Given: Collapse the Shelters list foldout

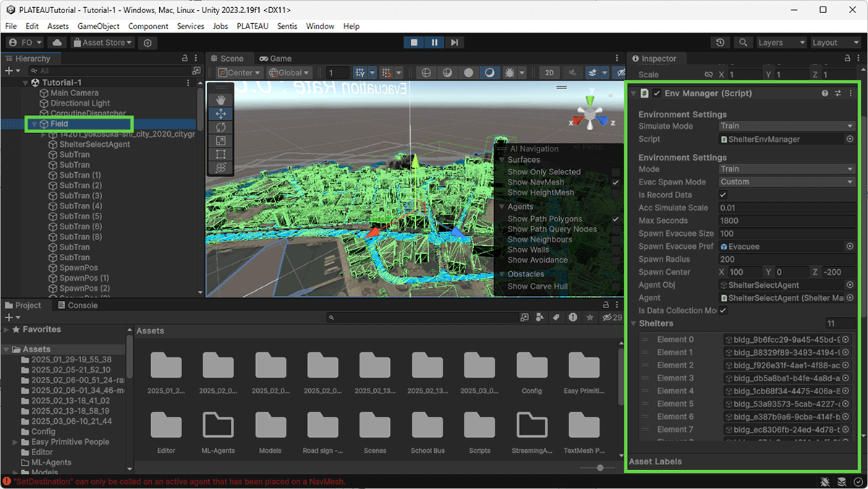Looking at the screenshot, I should click(634, 323).
